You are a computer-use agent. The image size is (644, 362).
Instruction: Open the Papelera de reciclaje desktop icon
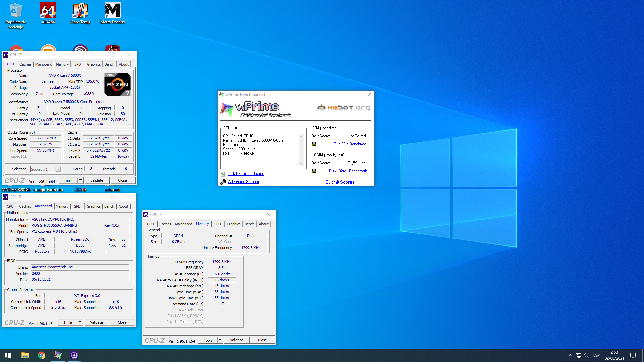(16, 16)
